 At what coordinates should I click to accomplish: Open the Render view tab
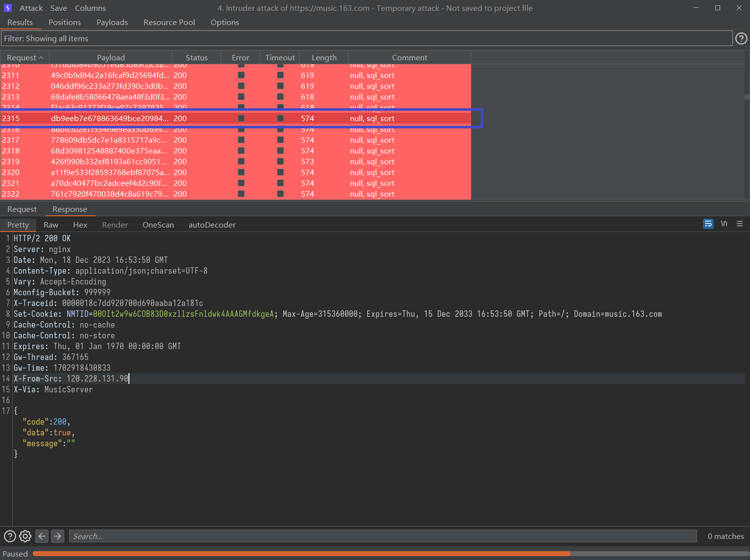tap(115, 225)
